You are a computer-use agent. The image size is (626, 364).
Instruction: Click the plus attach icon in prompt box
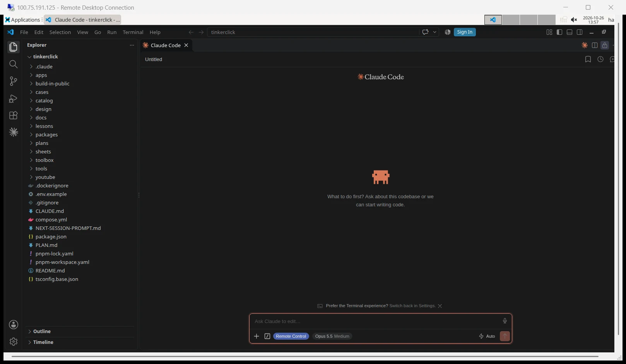coord(256,336)
